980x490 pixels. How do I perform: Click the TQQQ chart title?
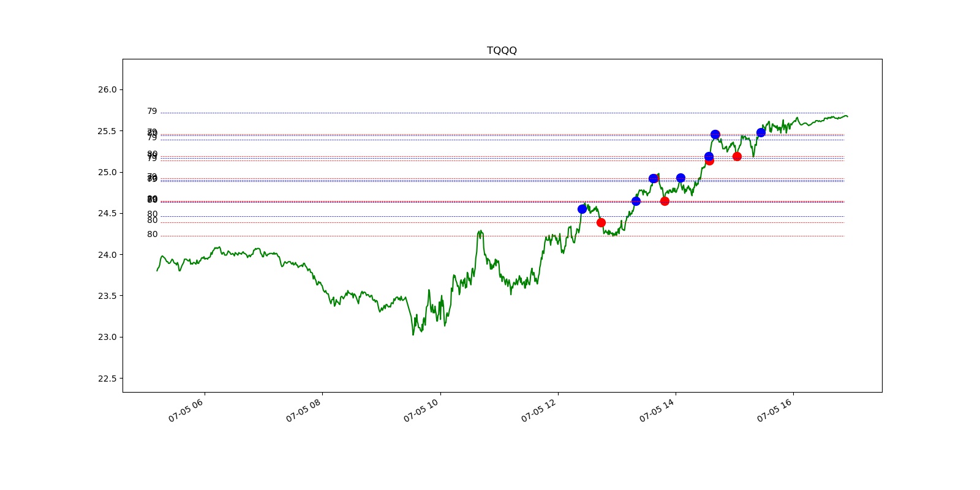(x=502, y=50)
